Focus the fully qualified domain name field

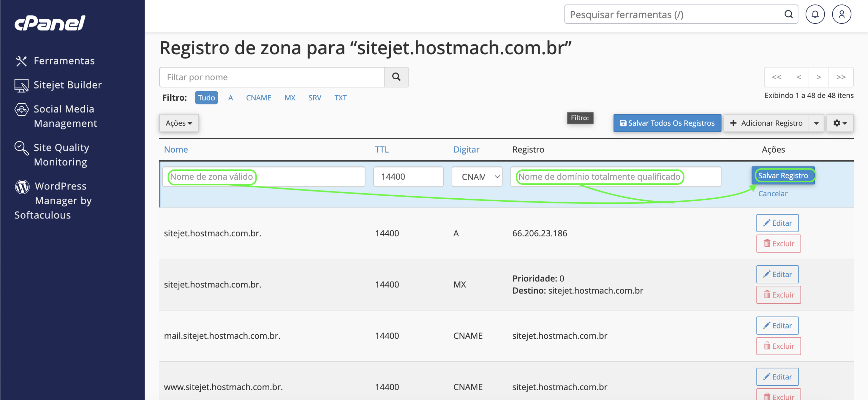click(x=616, y=177)
